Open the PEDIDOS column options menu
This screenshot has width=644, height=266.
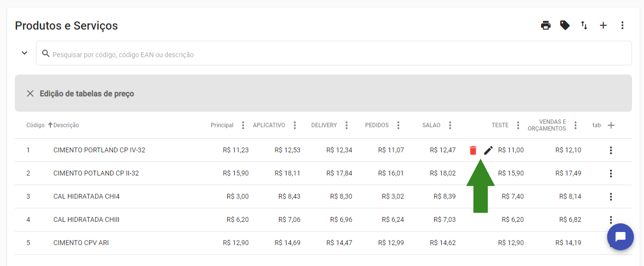398,126
